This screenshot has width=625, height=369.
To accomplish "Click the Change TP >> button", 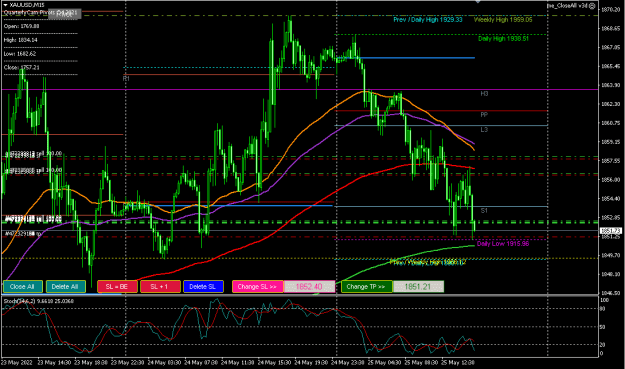I will (367, 287).
